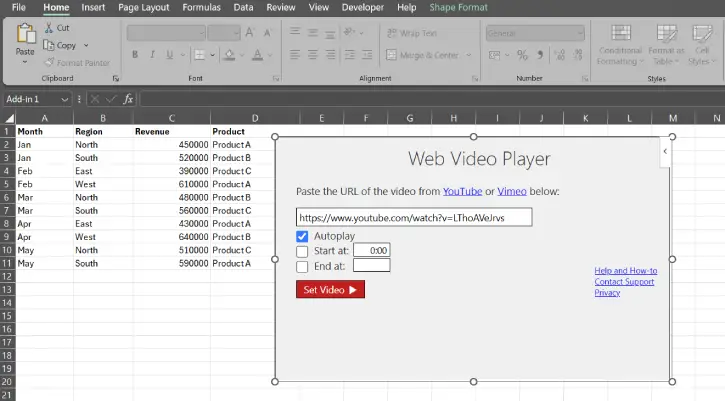Image resolution: width=725 pixels, height=401 pixels.
Task: Uncheck the Autoplay checkbox
Action: [302, 236]
